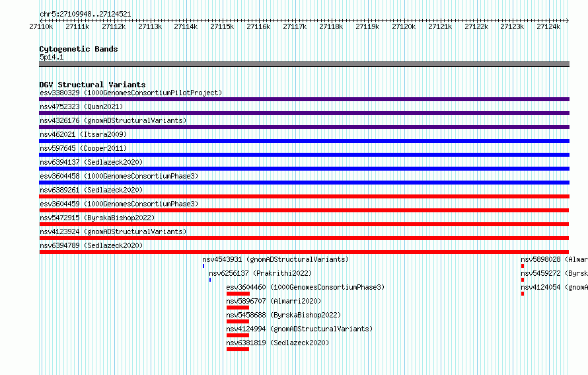Click nsv5898028 variant label at right

pyautogui.click(x=554, y=259)
